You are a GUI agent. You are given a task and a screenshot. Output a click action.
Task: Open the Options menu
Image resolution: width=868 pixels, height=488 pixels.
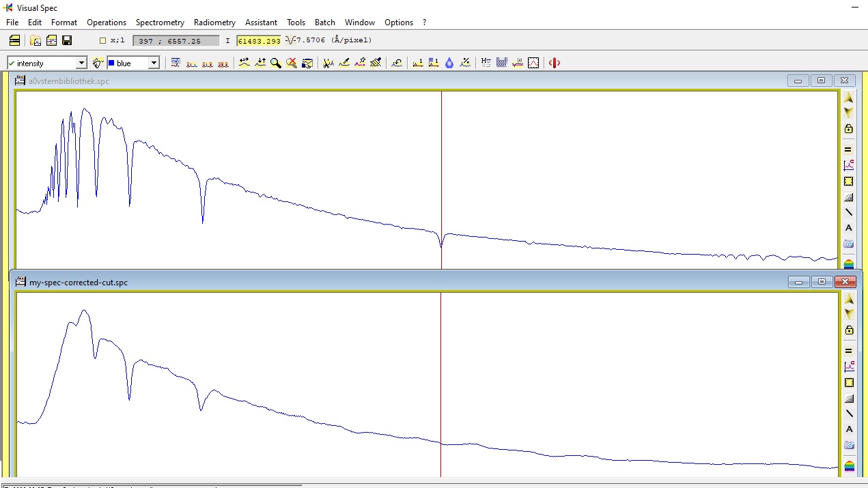coord(399,23)
